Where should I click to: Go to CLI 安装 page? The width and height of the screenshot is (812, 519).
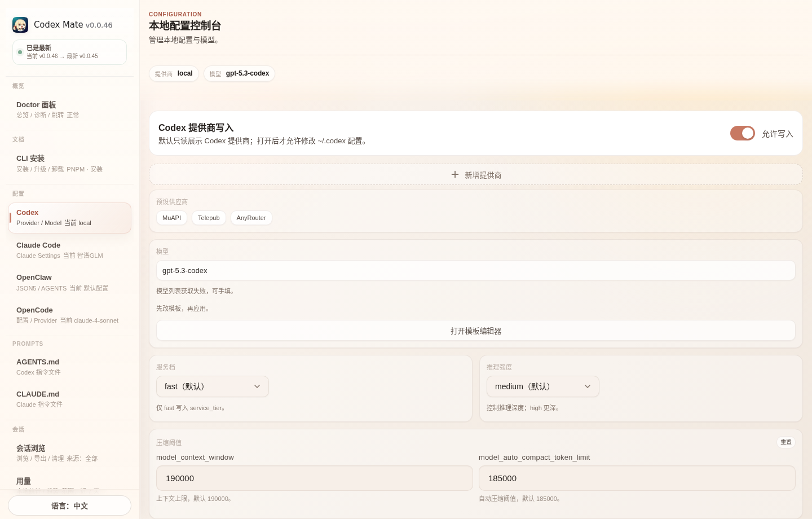tap(70, 164)
